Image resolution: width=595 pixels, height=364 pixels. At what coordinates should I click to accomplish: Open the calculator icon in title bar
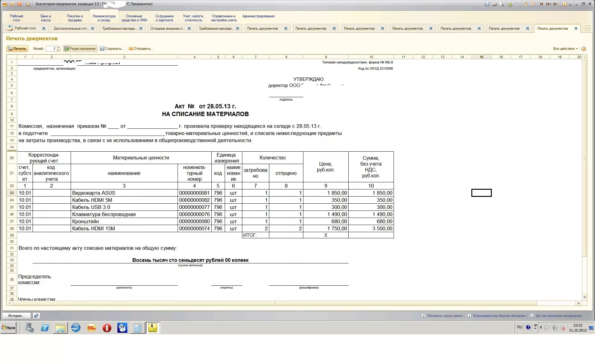(x=526, y=4)
